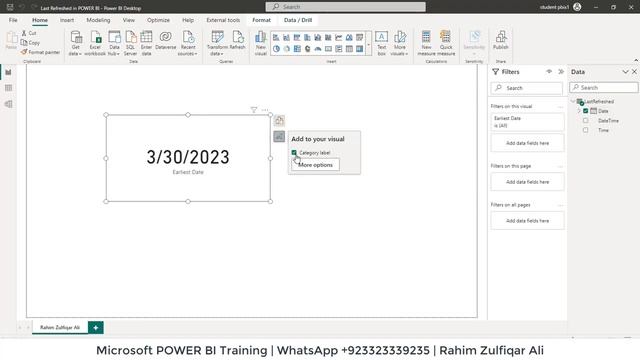
Task: Open the Earliest Date filter card
Action: [x=527, y=122]
